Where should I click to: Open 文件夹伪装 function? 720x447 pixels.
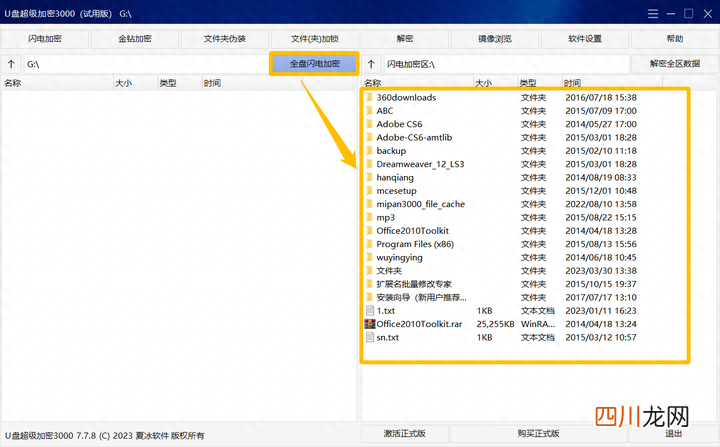coord(225,39)
